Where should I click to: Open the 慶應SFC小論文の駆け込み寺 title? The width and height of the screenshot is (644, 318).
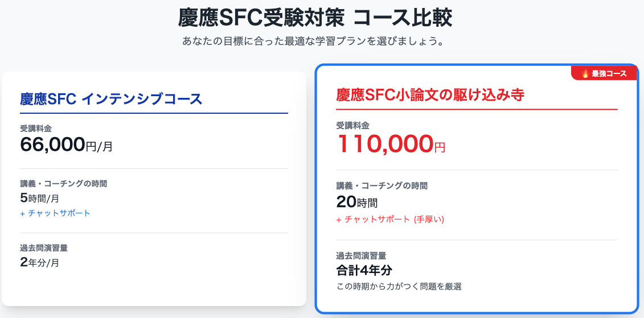(430, 95)
